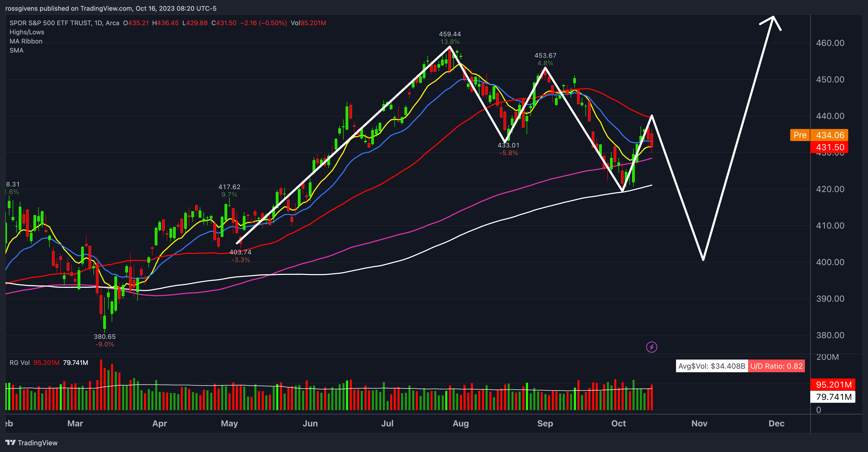Click the C431.50 close value in header
The height and width of the screenshot is (452, 868).
224,23
